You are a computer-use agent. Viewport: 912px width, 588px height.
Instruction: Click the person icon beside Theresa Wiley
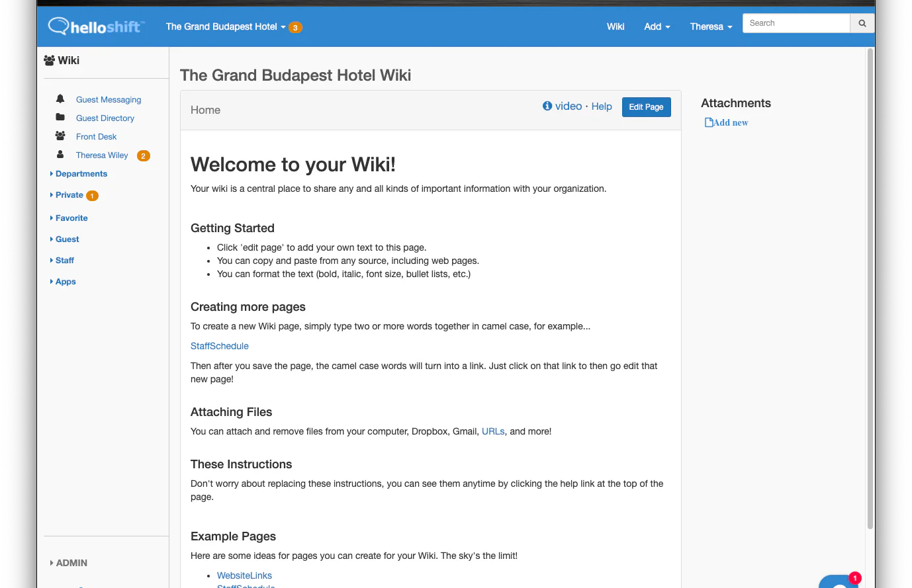60,154
